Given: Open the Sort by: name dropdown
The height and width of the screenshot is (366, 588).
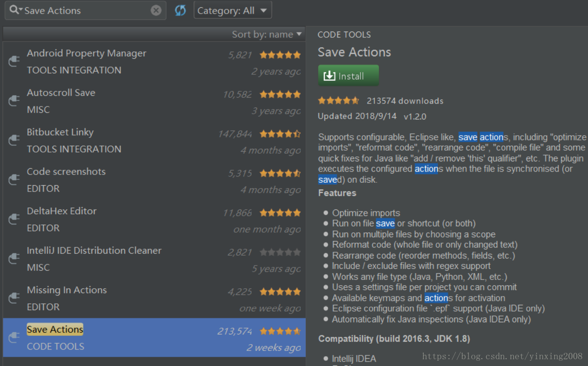Looking at the screenshot, I should point(267,34).
